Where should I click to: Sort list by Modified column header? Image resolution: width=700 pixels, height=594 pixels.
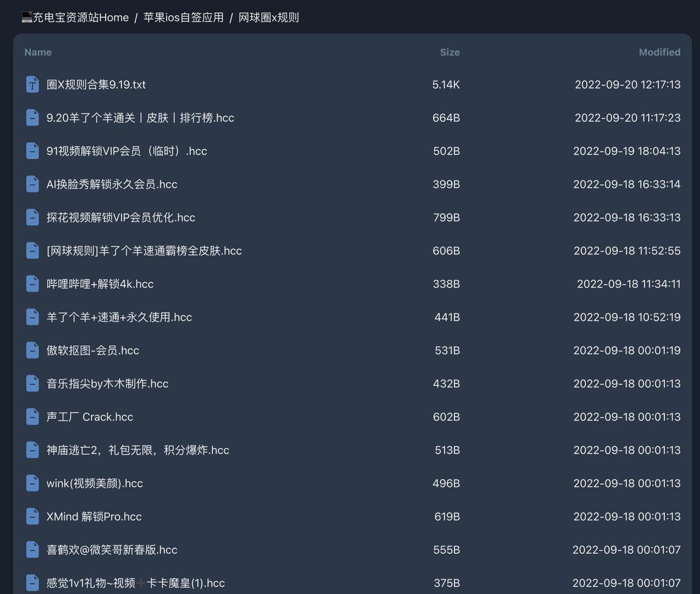[x=660, y=52]
